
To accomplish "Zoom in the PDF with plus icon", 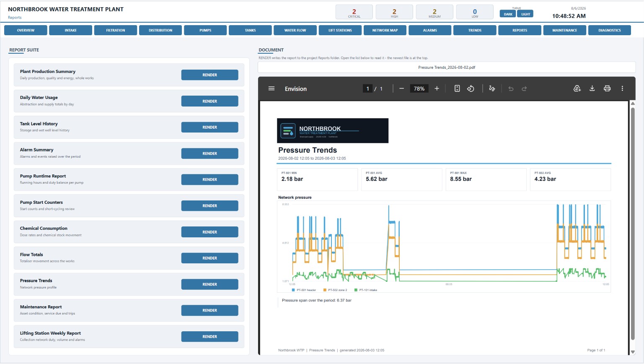I will (x=437, y=88).
